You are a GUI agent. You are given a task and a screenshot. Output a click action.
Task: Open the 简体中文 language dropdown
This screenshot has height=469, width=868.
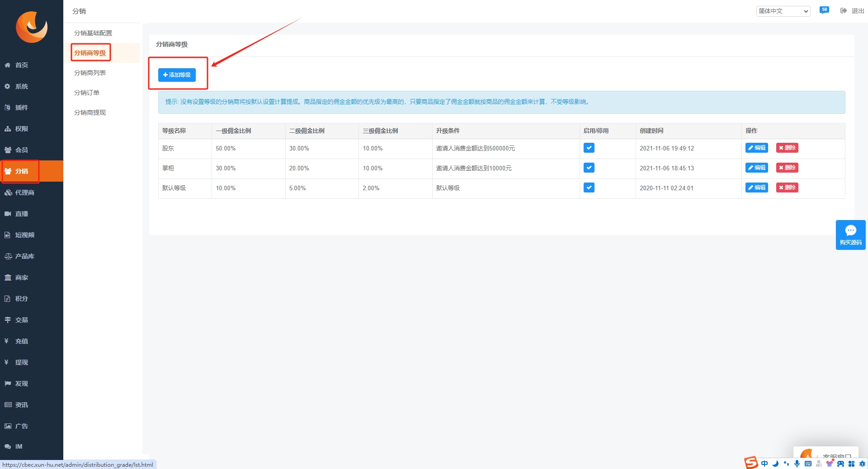pos(783,11)
